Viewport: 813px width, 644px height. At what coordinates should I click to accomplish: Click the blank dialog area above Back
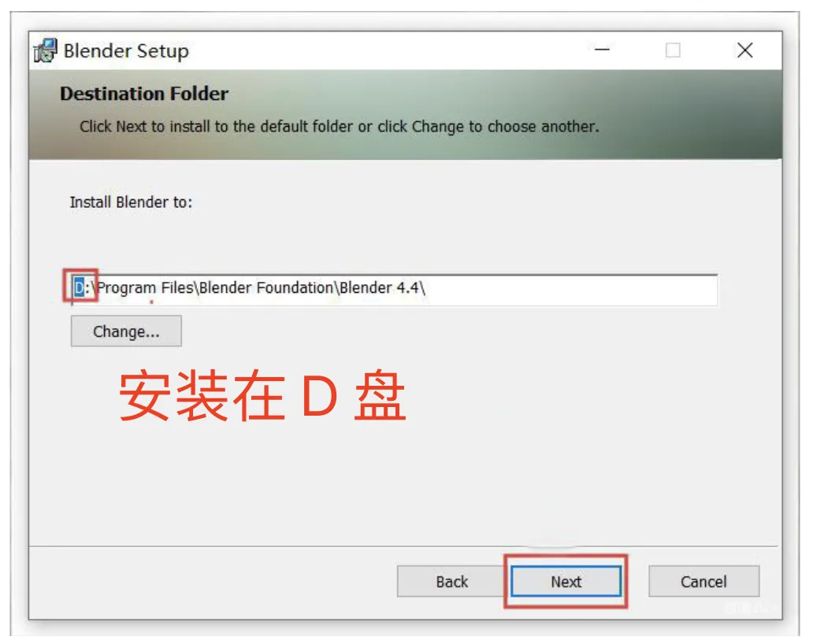(x=404, y=482)
